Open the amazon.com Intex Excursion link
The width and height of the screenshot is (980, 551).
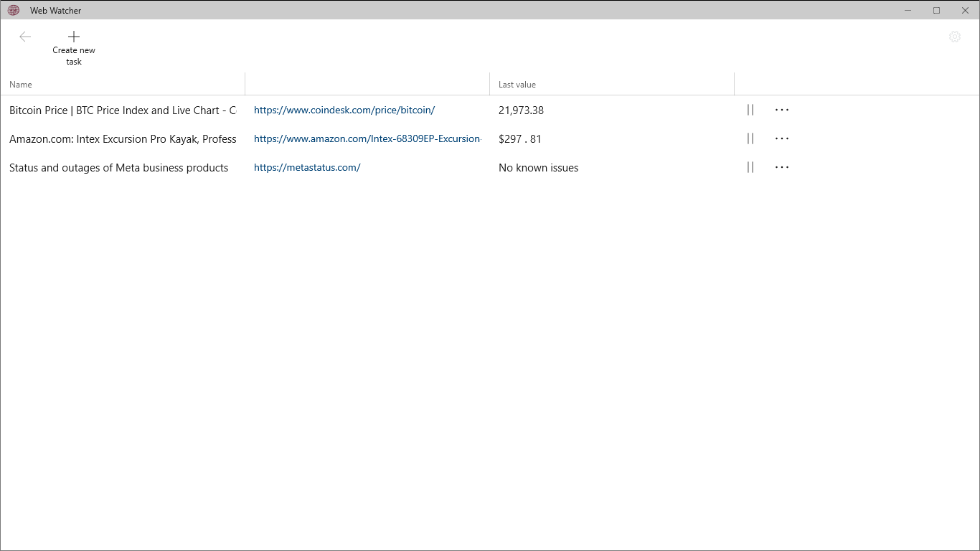point(367,138)
